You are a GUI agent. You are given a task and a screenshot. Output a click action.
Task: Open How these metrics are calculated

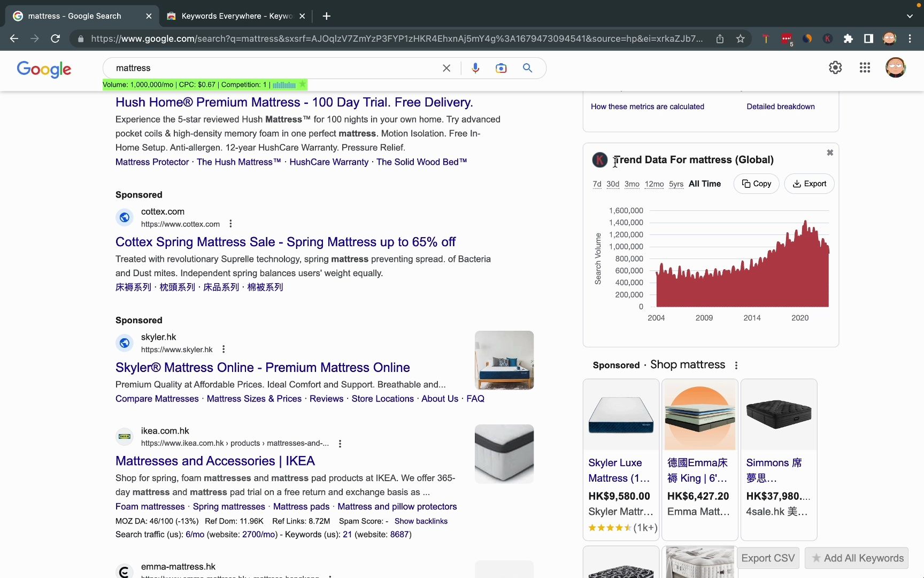648,107
